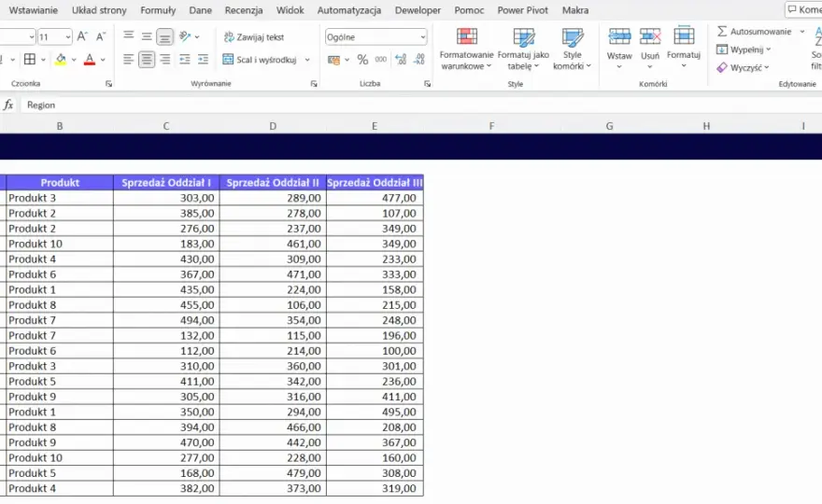
Task: Open Style komórki gallery
Action: click(x=572, y=49)
